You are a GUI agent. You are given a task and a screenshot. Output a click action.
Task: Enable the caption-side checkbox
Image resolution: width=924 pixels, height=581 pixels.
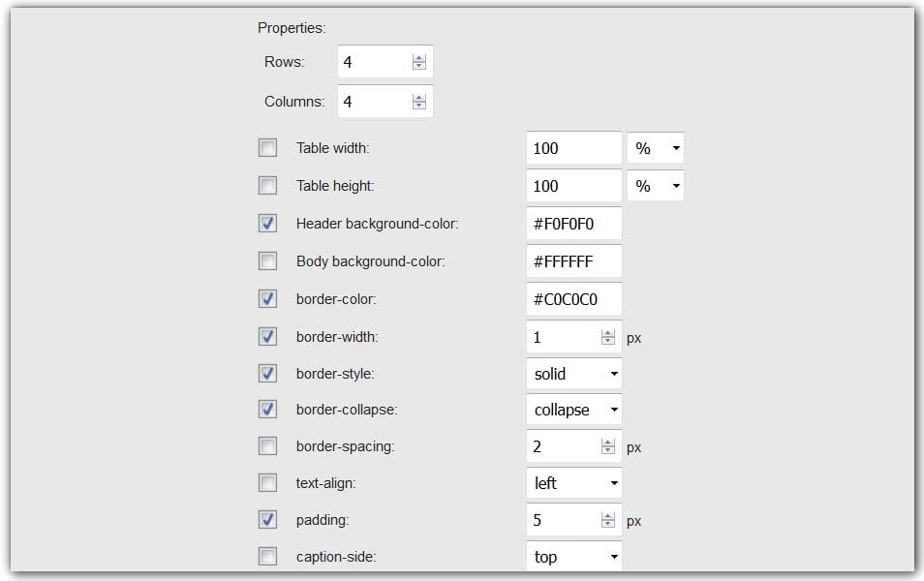[267, 557]
